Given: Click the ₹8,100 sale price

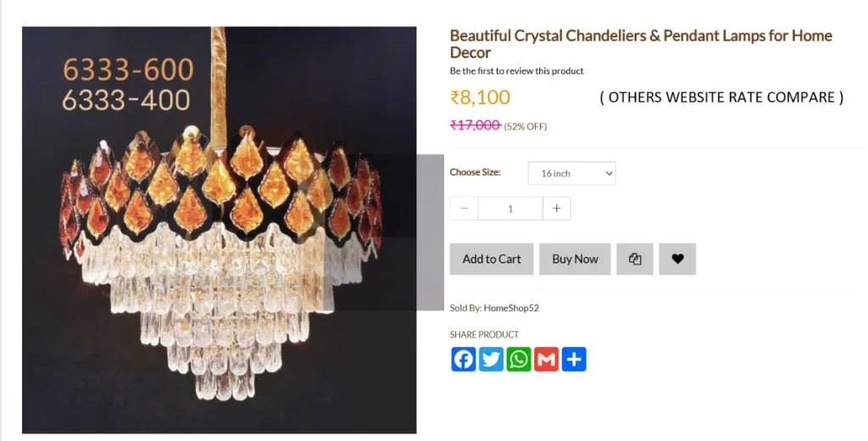Looking at the screenshot, I should click(x=480, y=98).
